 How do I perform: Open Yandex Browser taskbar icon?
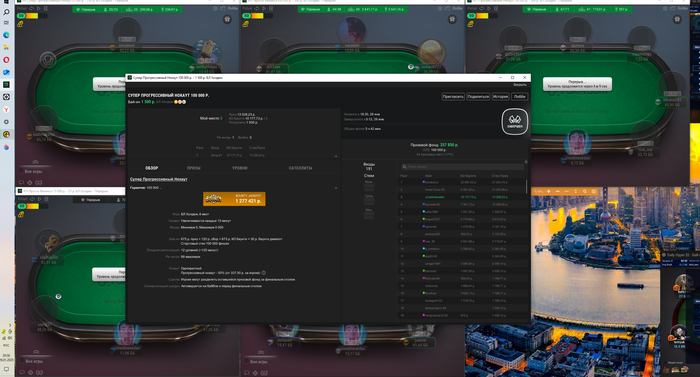tap(6, 109)
